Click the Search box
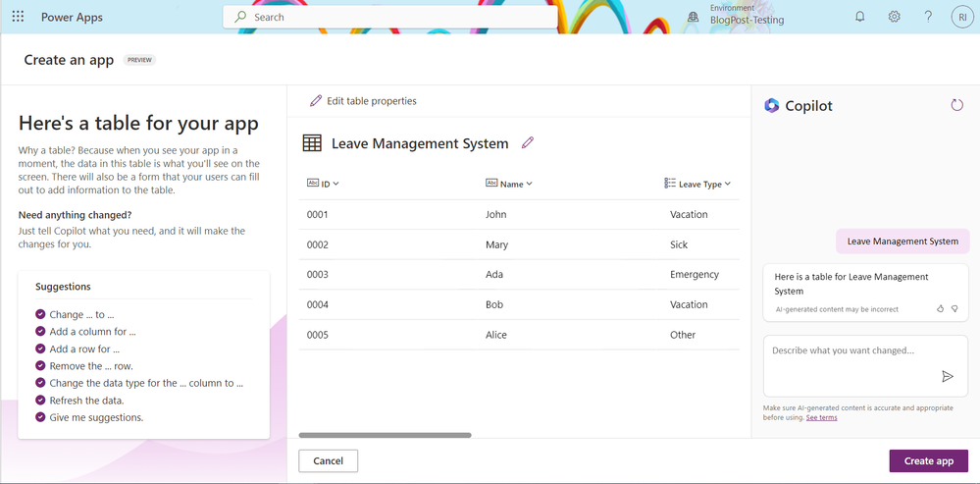The height and width of the screenshot is (484, 980). click(x=390, y=17)
